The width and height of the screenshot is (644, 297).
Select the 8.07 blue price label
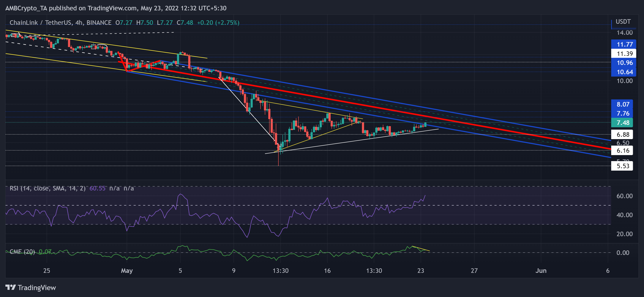point(622,104)
